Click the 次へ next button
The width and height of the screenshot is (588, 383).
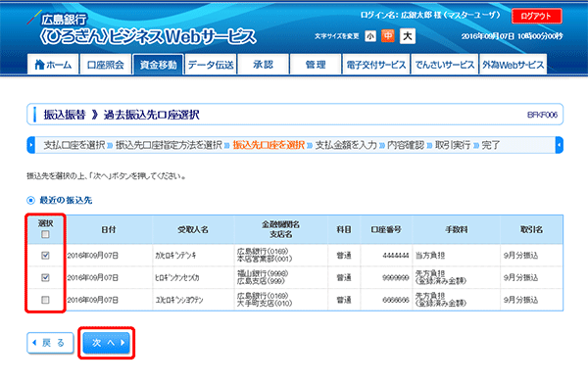[107, 343]
